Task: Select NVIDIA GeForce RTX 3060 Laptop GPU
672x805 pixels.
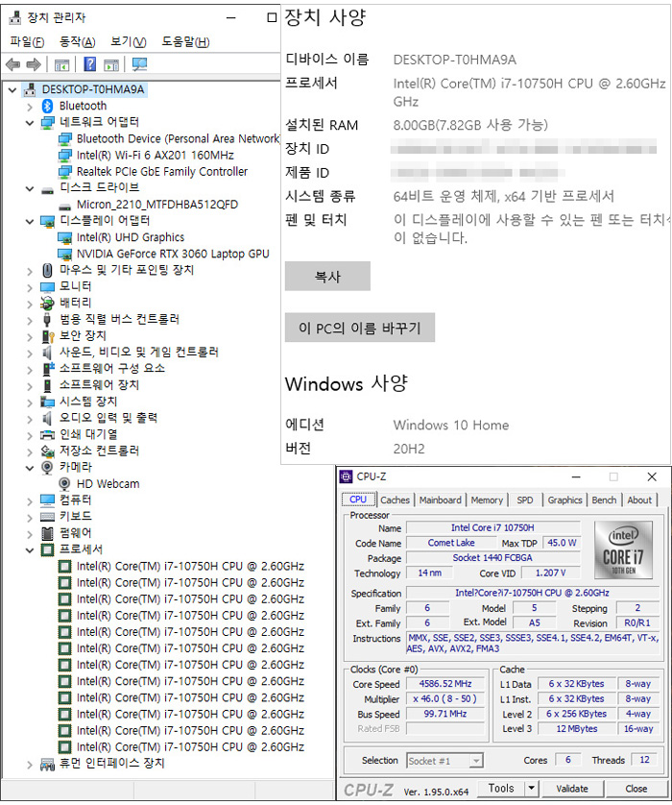Action: pos(173,254)
